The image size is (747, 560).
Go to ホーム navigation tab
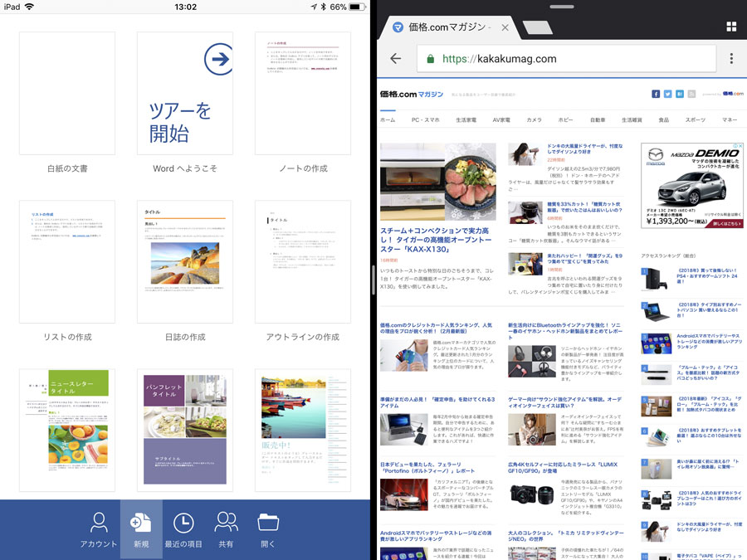click(x=388, y=120)
